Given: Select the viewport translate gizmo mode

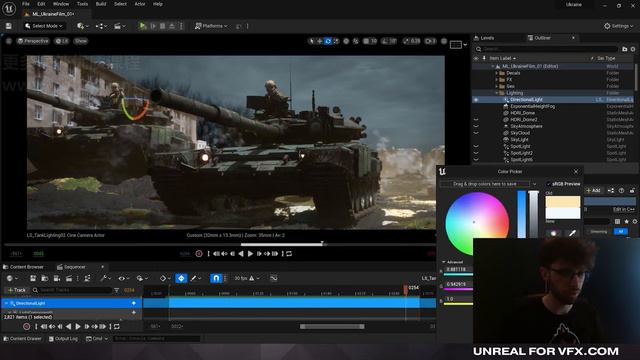Looking at the screenshot, I should click(320, 41).
